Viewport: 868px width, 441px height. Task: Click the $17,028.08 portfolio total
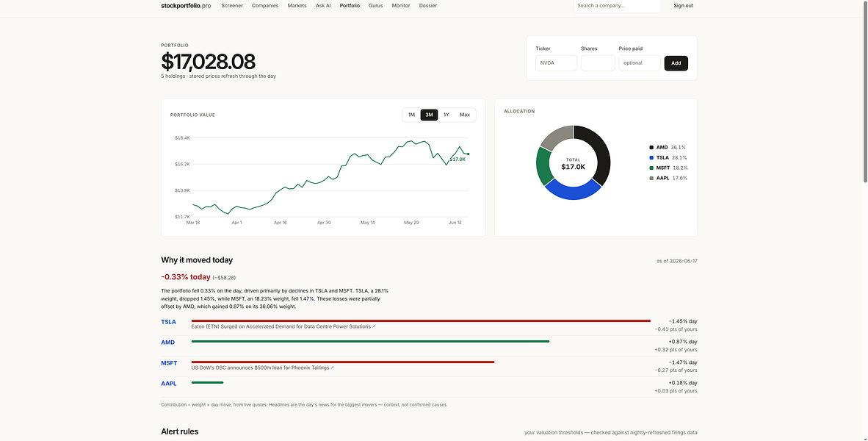[208, 62]
